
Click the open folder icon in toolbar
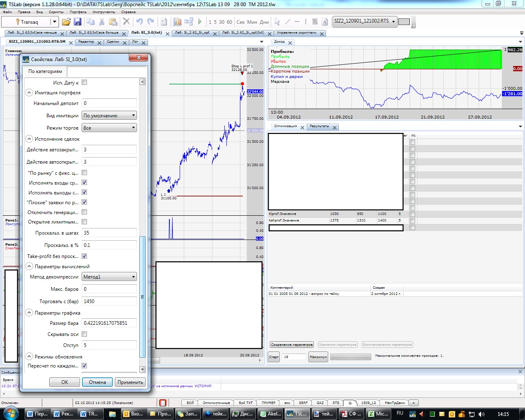pos(66,22)
